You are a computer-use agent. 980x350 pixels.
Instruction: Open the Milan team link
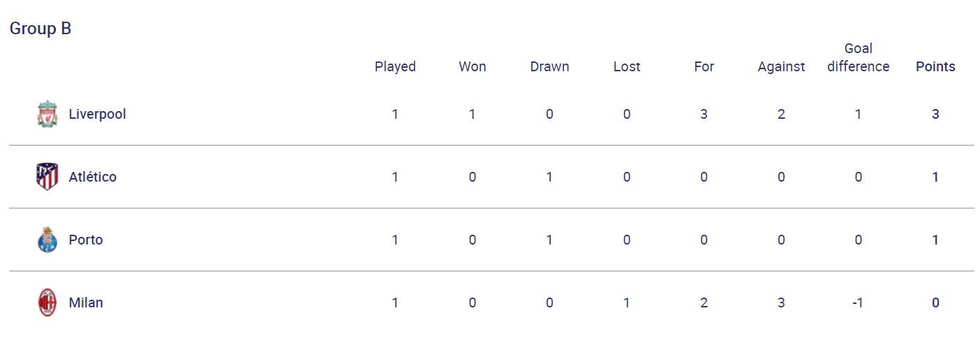tap(86, 302)
